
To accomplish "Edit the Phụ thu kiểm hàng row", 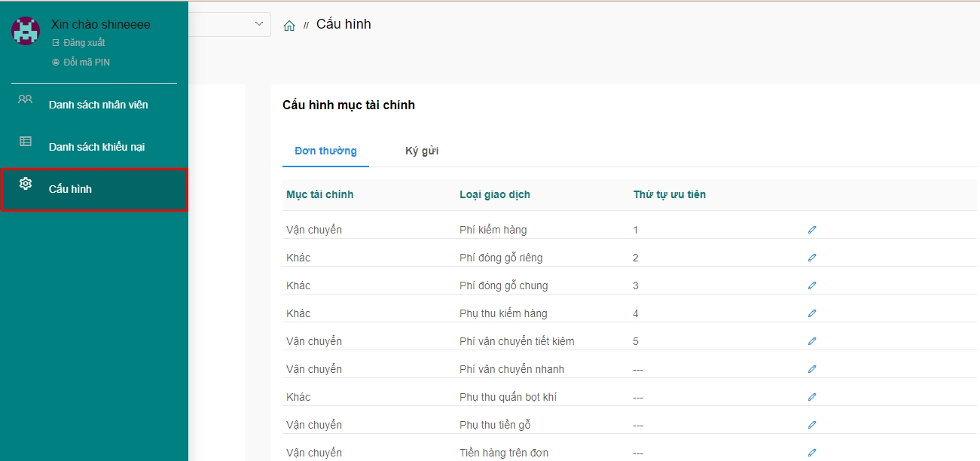I will (x=812, y=313).
